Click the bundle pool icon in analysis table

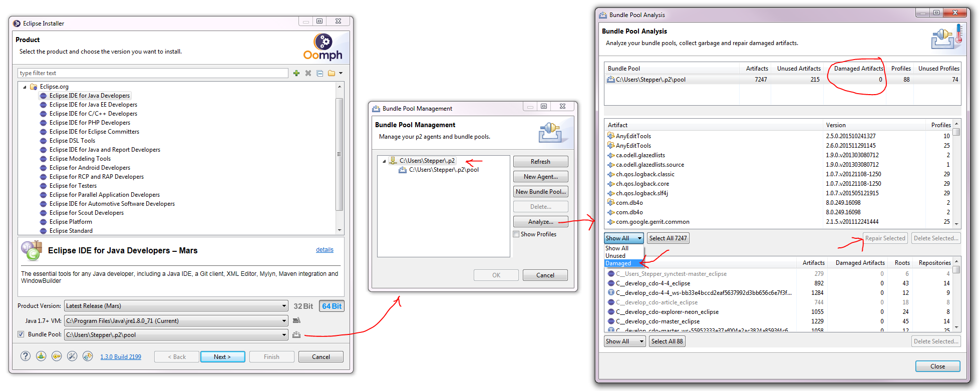point(611,79)
